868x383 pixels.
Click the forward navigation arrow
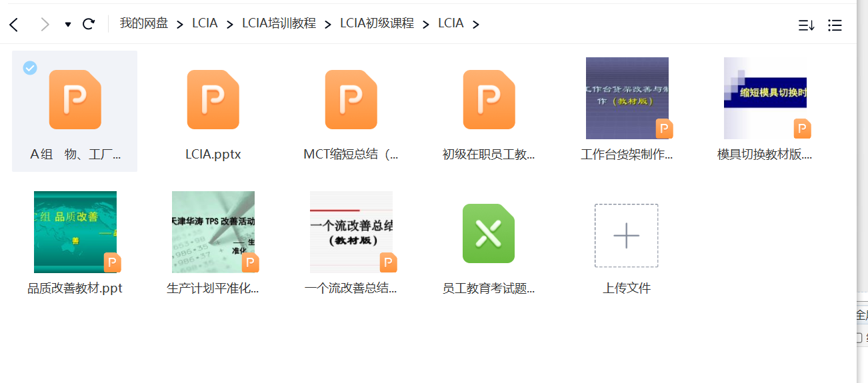click(45, 25)
